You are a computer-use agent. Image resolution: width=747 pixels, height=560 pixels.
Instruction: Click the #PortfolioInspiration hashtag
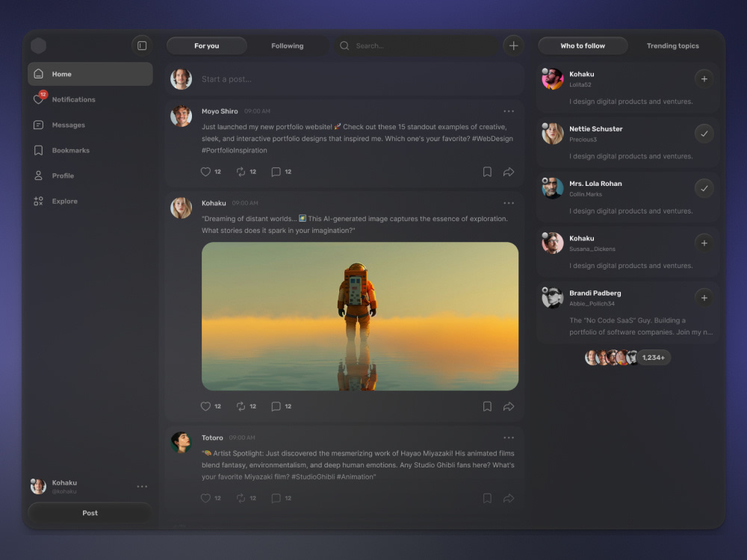pos(235,151)
